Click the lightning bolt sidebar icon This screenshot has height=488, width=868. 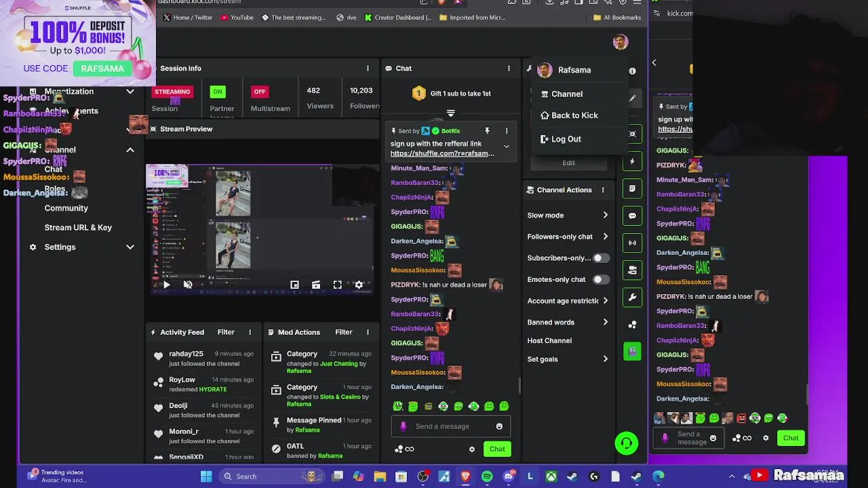(632, 161)
